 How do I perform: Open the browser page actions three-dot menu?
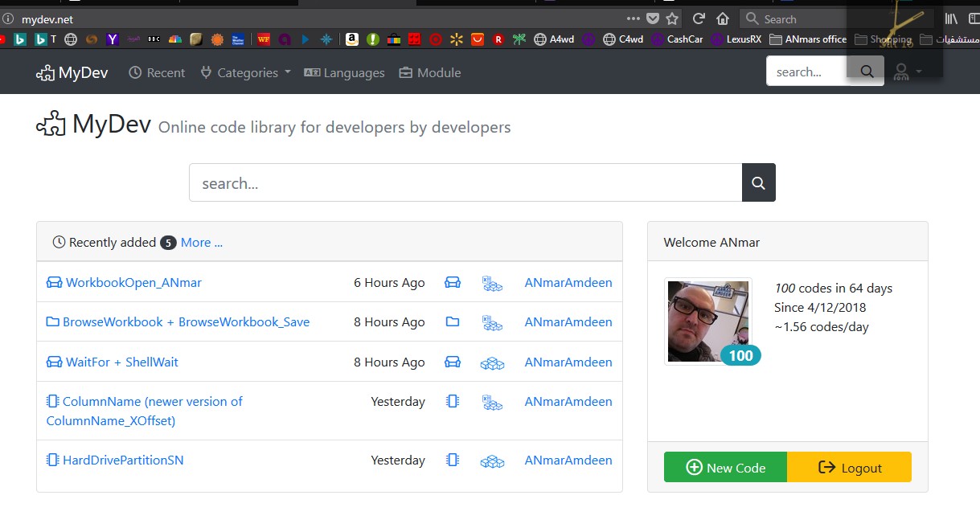633,18
